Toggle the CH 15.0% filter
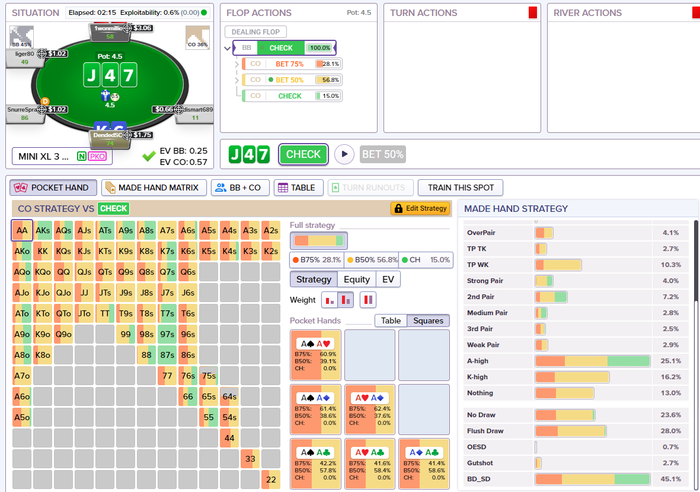This screenshot has width=700, height=492. [x=426, y=260]
